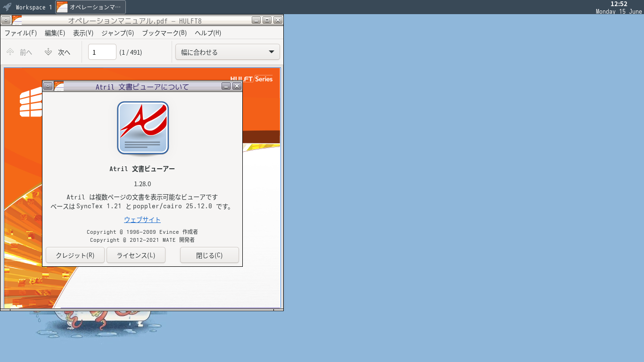Click the 閉じる(C) button

click(x=209, y=255)
